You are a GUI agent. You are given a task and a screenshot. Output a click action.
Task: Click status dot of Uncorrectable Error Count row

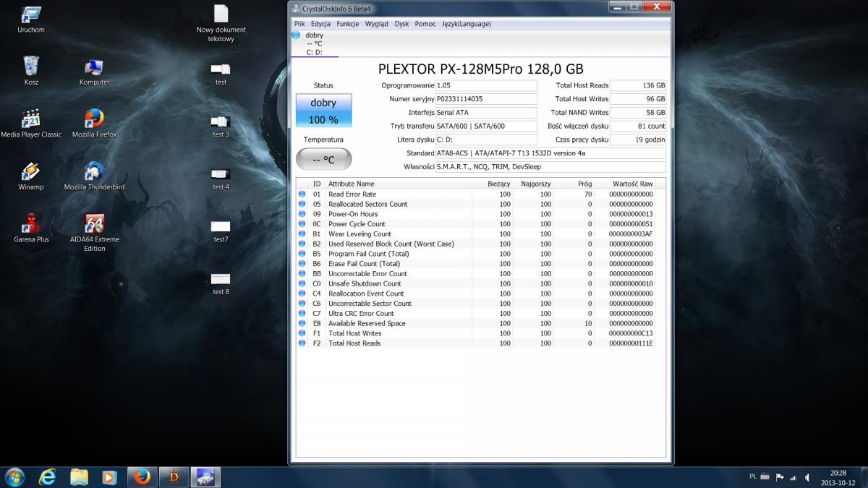(302, 273)
